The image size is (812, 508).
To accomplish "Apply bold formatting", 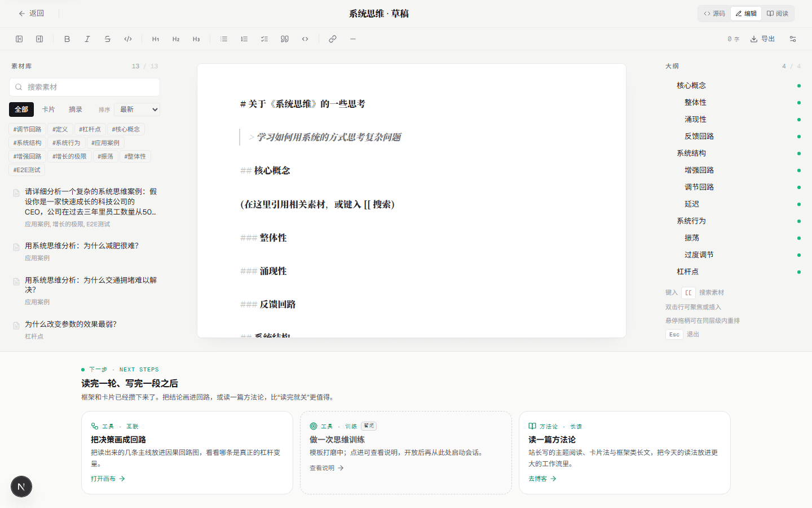I will [x=67, y=39].
